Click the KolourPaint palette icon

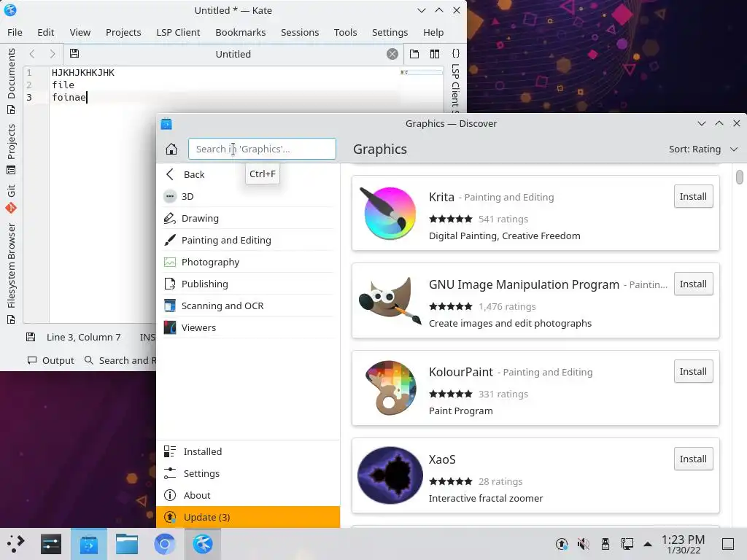390,388
